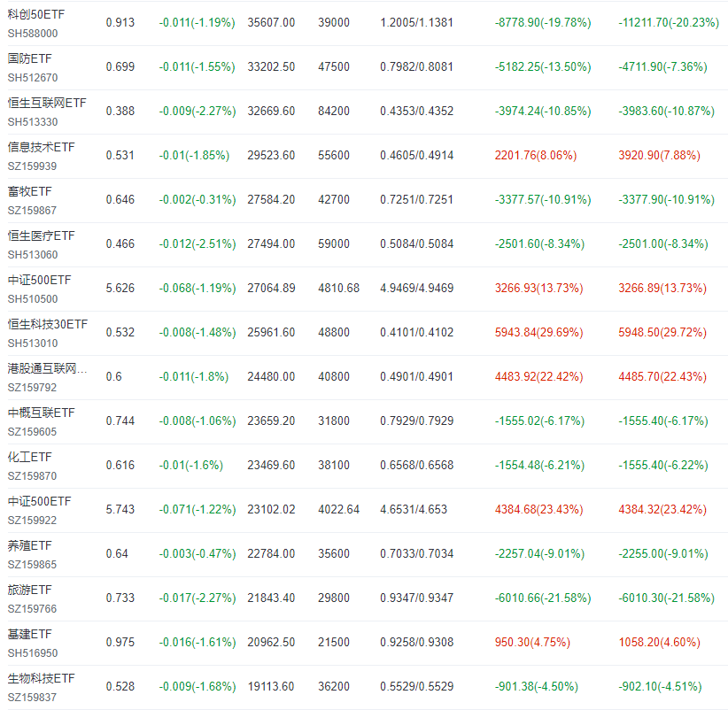This screenshot has height=710, width=728.
Task: Select loss -3377.57(-10.91%)
Action: click(x=543, y=199)
